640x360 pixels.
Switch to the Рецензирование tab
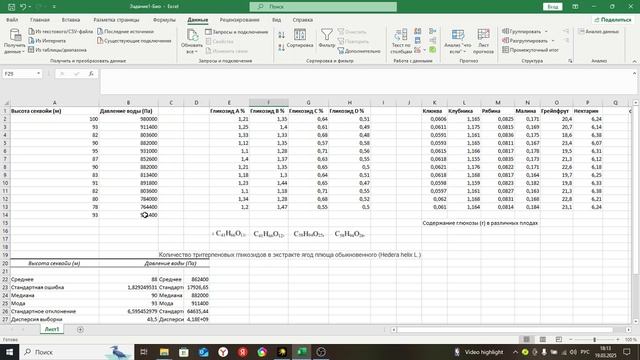coord(239,20)
